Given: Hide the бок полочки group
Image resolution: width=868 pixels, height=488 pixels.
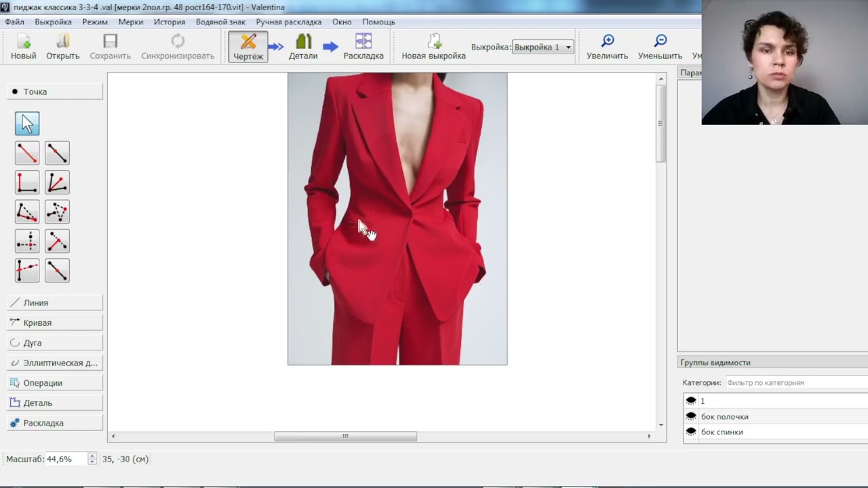Looking at the screenshot, I should 691,416.
